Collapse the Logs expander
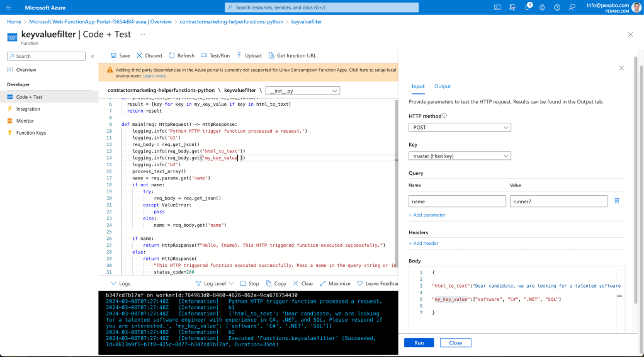644x357 pixels. pos(120,283)
